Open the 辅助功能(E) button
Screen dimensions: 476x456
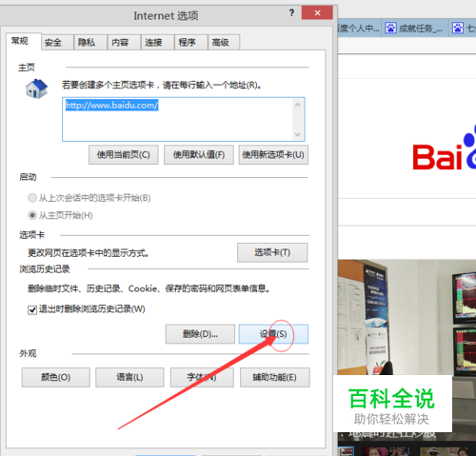click(275, 377)
